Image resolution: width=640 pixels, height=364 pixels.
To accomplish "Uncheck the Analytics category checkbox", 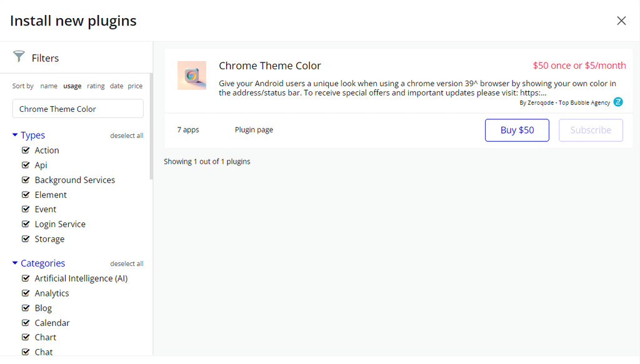I will 25,293.
